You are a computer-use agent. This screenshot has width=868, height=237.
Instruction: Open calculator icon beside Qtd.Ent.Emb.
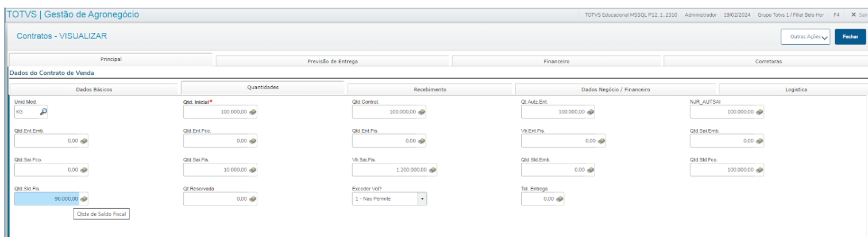coord(84,141)
